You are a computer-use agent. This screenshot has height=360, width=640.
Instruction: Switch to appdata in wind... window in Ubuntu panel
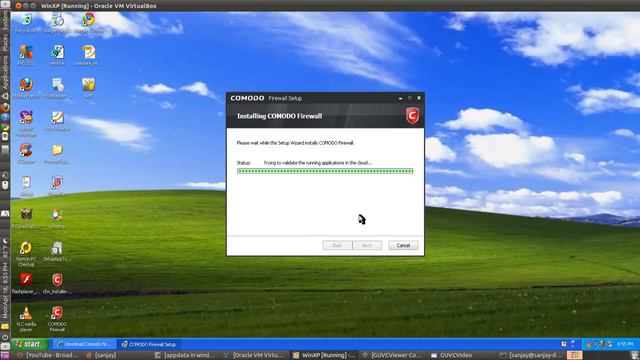pos(185,356)
